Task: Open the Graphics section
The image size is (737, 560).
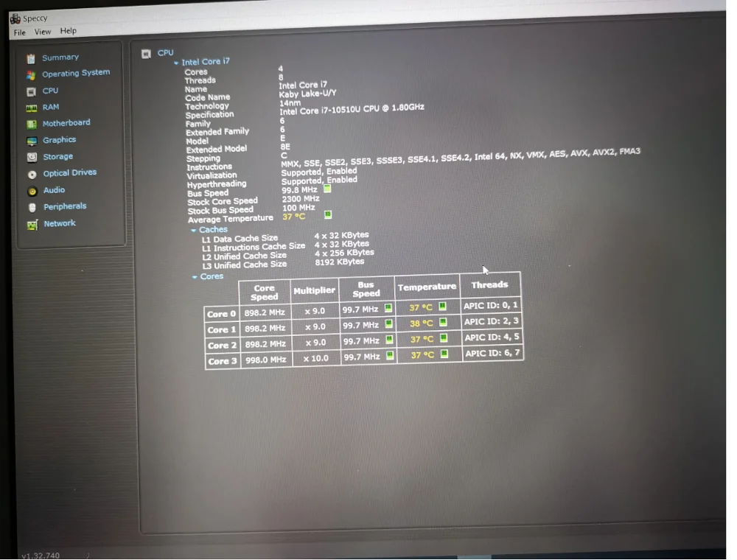Action: 59,141
